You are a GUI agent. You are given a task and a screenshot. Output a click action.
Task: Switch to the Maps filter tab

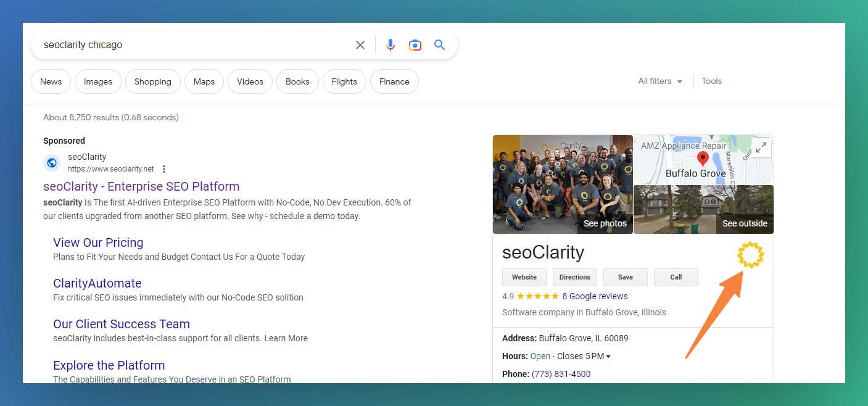click(204, 81)
